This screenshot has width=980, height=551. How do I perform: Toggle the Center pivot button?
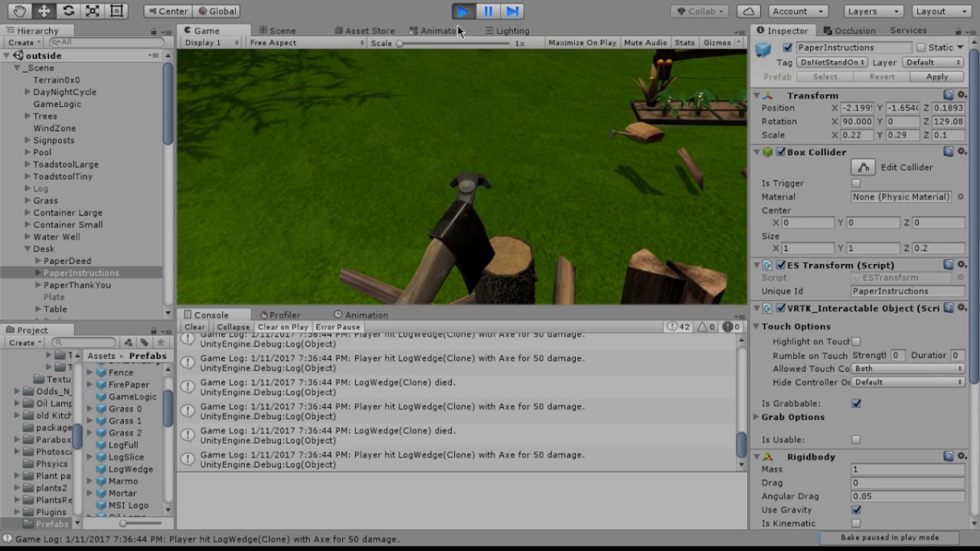(x=168, y=11)
